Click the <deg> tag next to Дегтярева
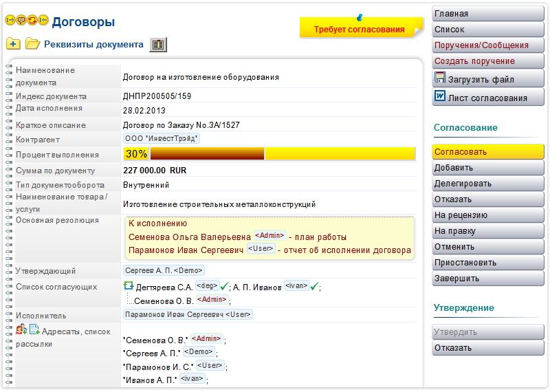 pyautogui.click(x=207, y=285)
